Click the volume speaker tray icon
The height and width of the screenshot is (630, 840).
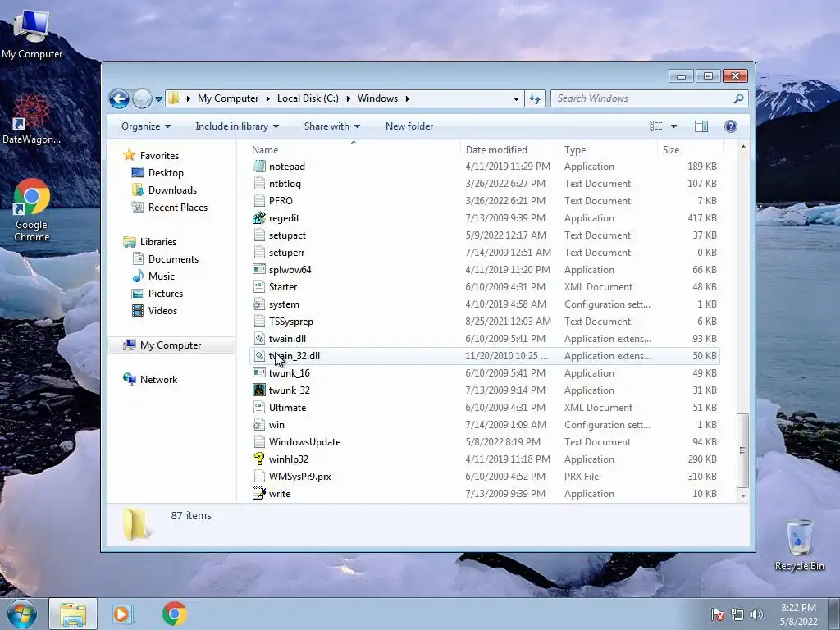[756, 614]
